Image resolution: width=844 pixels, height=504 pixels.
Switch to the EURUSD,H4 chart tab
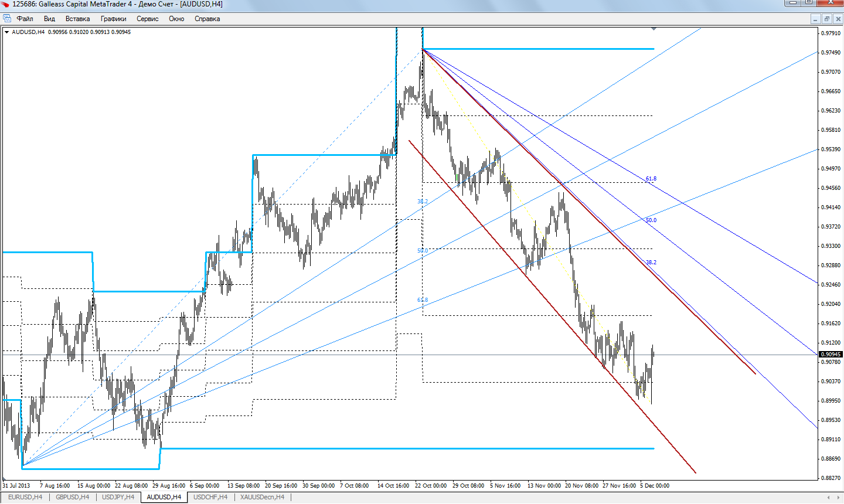click(x=25, y=497)
